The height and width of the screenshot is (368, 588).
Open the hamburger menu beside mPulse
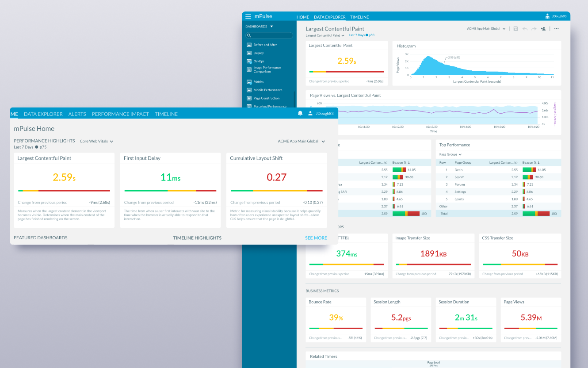pos(248,16)
